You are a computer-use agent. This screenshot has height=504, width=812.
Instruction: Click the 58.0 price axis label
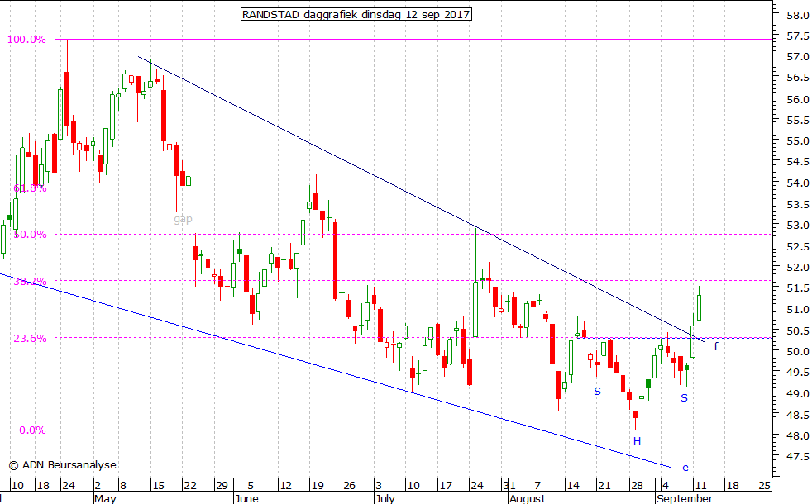(x=797, y=16)
